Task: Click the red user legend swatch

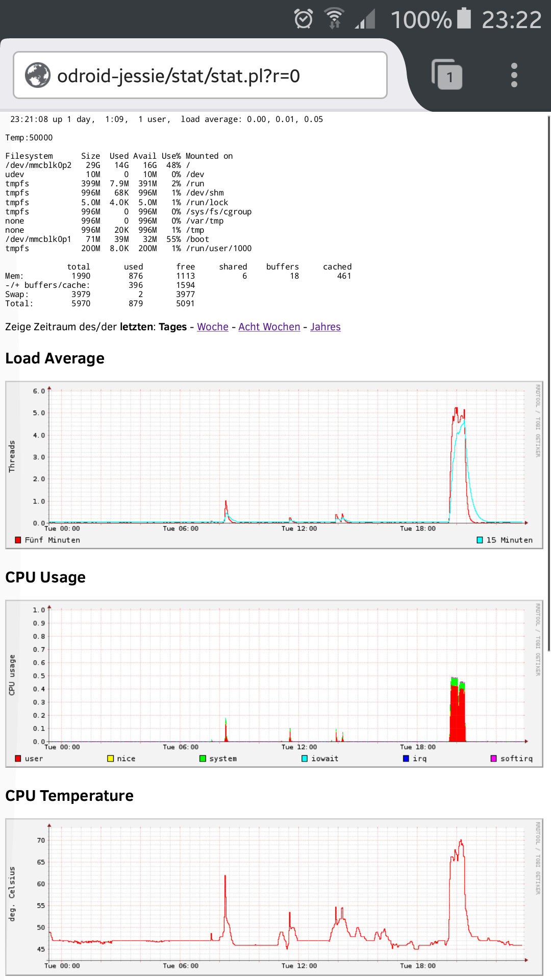Action: pyautogui.click(x=18, y=758)
